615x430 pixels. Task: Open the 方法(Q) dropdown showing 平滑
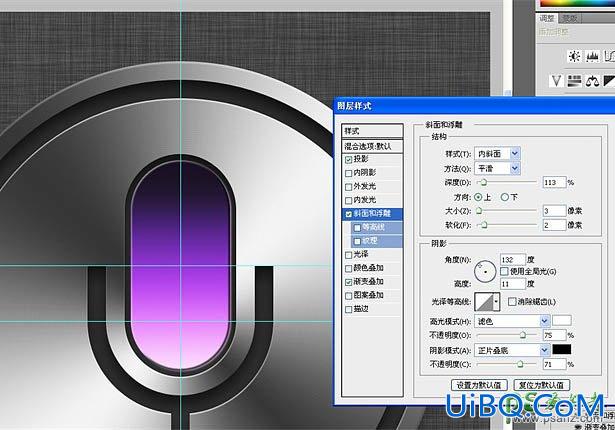[497, 168]
